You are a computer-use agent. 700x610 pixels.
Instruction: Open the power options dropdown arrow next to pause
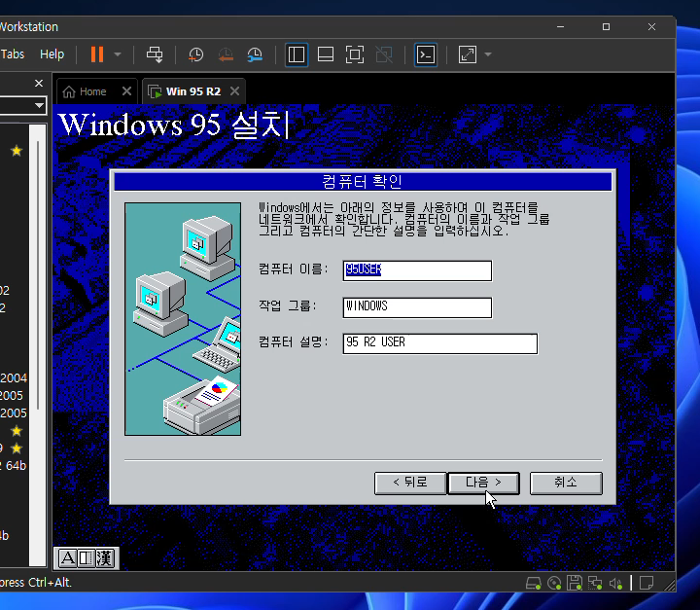point(118,54)
